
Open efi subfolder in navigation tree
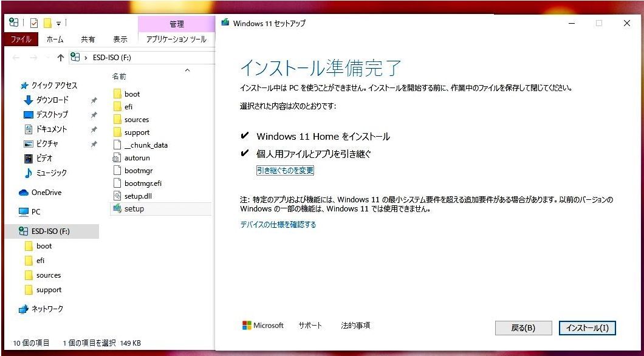[x=35, y=261]
